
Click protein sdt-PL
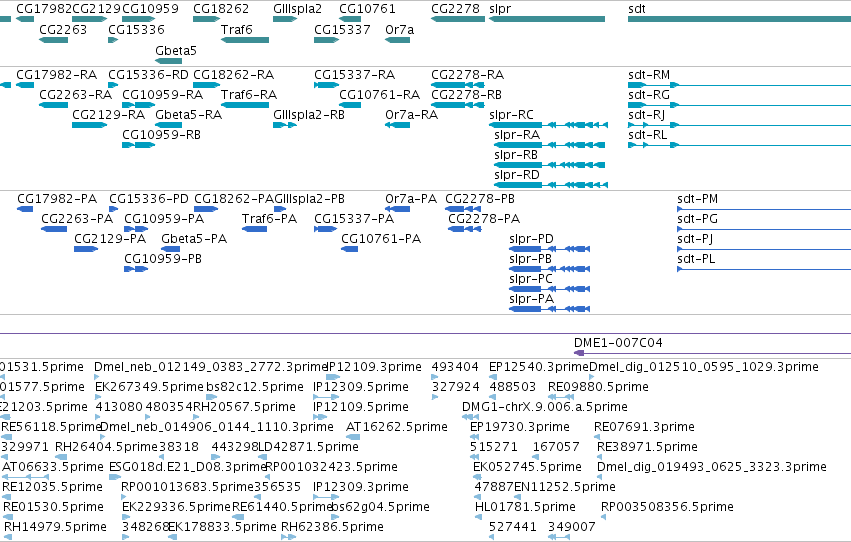(764, 269)
